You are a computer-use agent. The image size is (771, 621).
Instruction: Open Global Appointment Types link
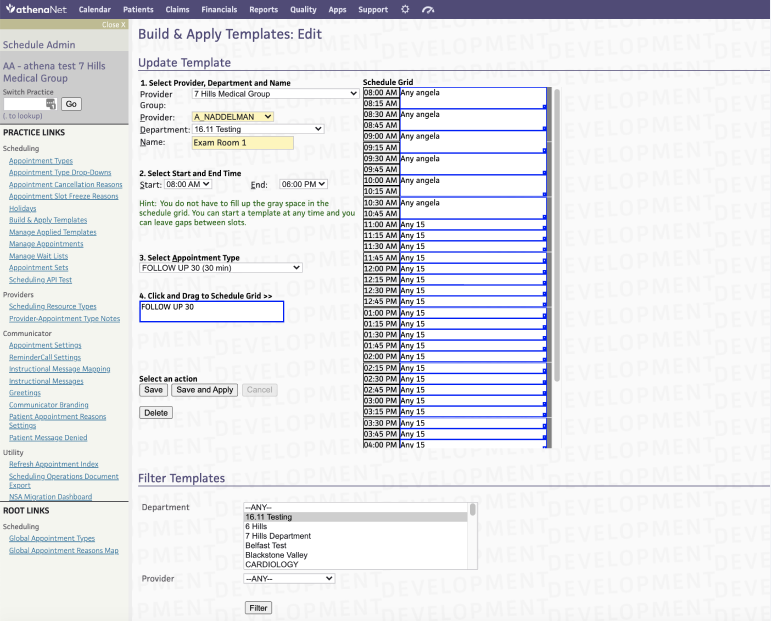pos(52,538)
